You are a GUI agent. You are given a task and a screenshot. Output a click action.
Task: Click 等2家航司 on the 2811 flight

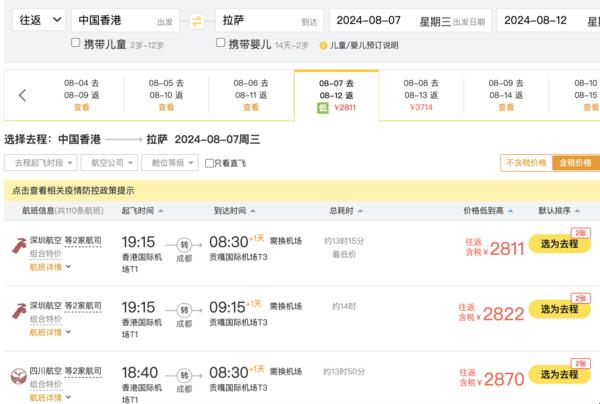pyautogui.click(x=83, y=241)
